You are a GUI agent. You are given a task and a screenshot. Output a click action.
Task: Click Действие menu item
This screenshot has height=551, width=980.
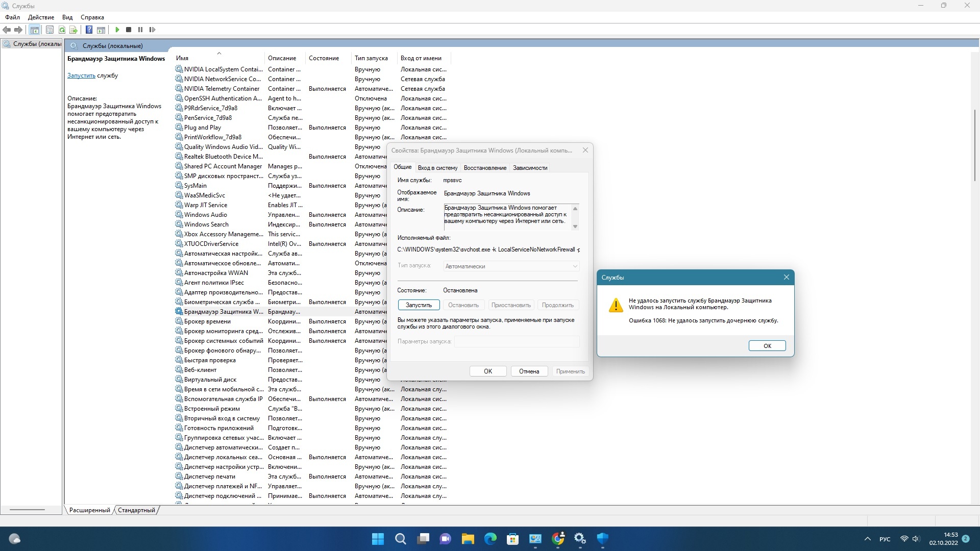(x=44, y=16)
